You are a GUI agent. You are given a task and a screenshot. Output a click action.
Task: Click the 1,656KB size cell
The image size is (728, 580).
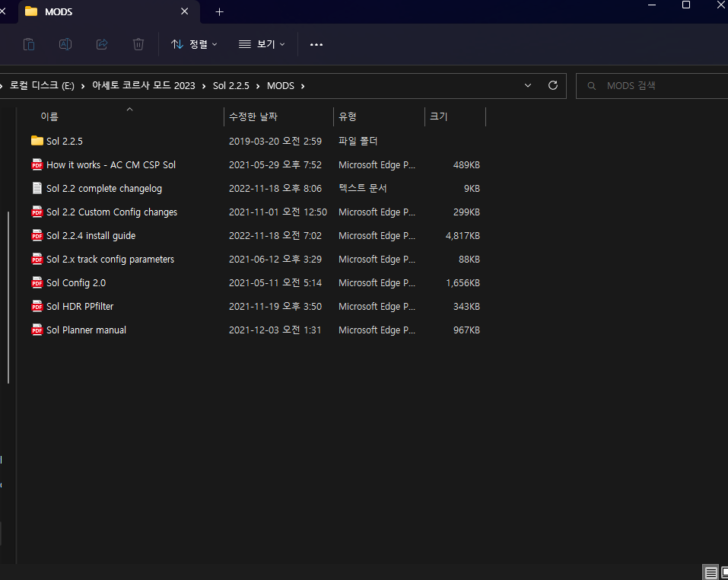(x=463, y=283)
